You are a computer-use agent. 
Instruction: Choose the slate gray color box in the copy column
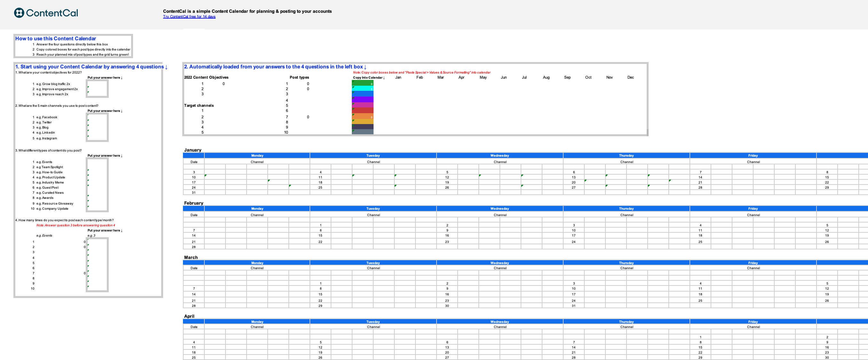pos(363,132)
